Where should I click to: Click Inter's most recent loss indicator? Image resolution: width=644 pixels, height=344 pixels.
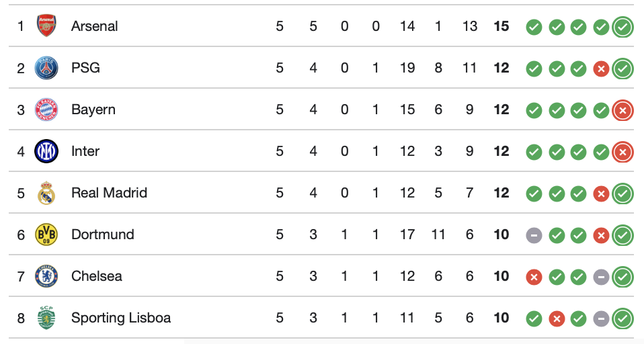(623, 153)
